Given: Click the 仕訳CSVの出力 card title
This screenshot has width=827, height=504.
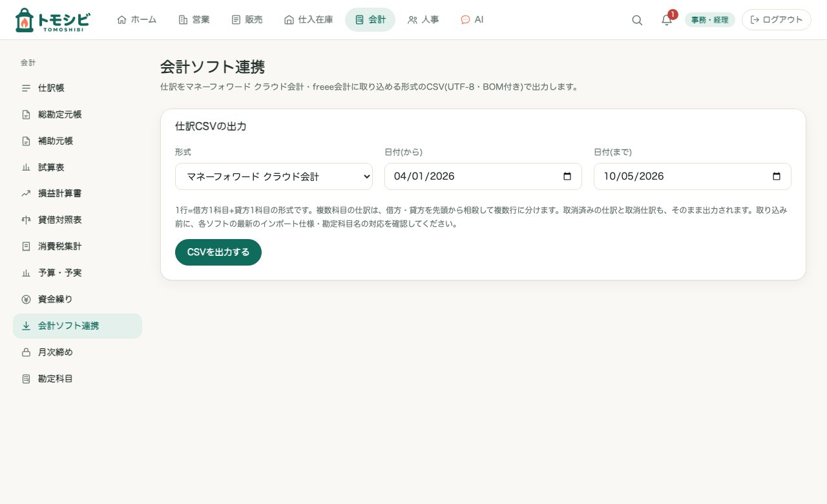Looking at the screenshot, I should click(211, 127).
